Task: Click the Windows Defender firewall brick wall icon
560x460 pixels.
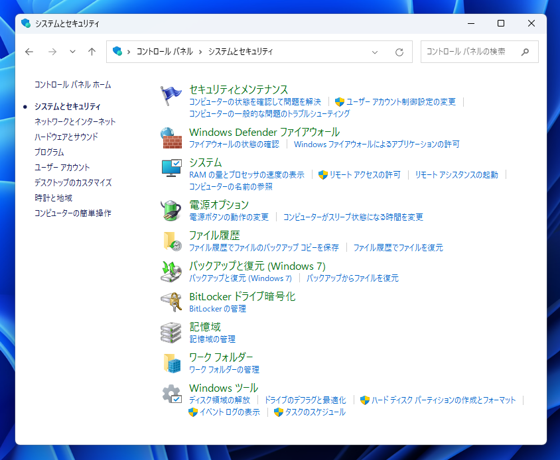Action: pyautogui.click(x=171, y=138)
